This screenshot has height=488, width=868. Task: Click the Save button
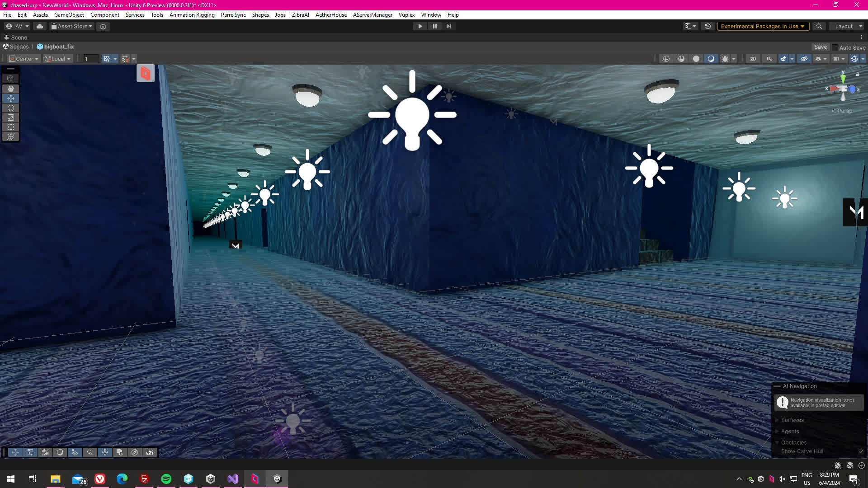820,47
